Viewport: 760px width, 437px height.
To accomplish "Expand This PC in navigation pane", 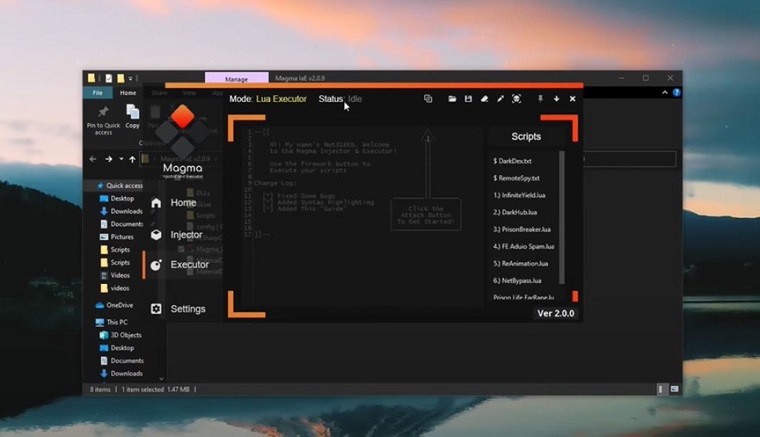I will 90,322.
